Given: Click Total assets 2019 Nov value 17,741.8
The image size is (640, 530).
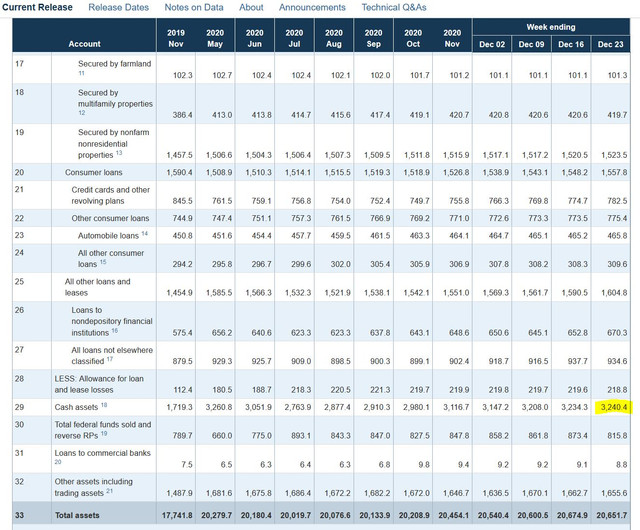Looking at the screenshot, I should point(177,515).
